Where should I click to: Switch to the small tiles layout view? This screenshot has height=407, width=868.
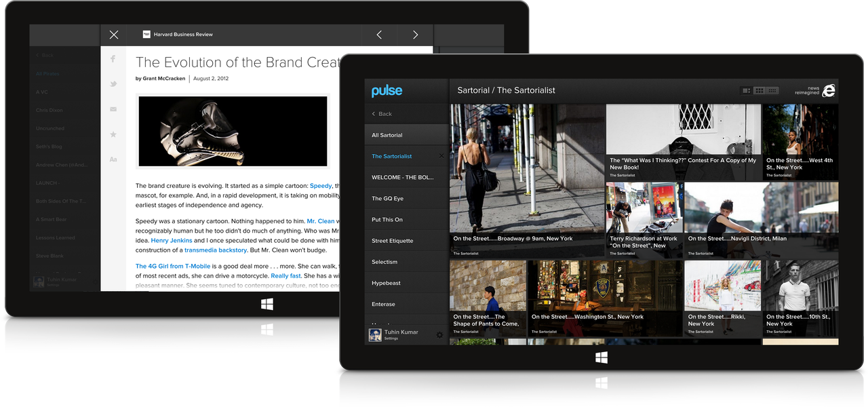pos(773,90)
